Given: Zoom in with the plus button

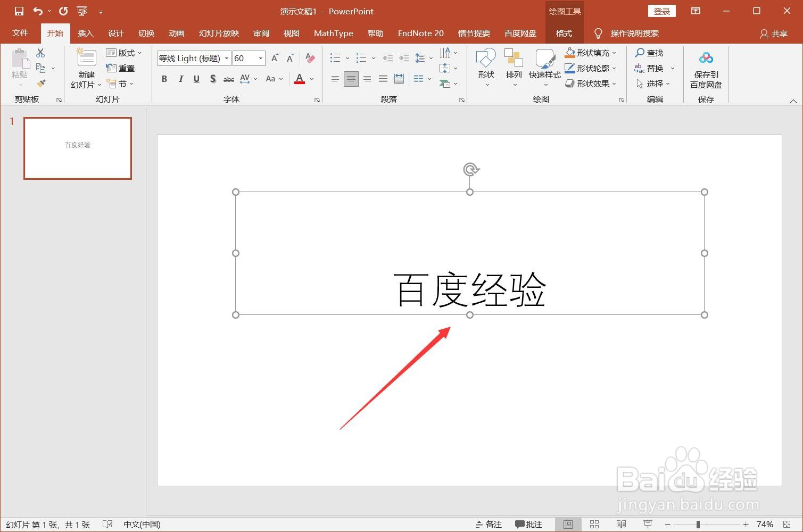Looking at the screenshot, I should click(x=746, y=525).
